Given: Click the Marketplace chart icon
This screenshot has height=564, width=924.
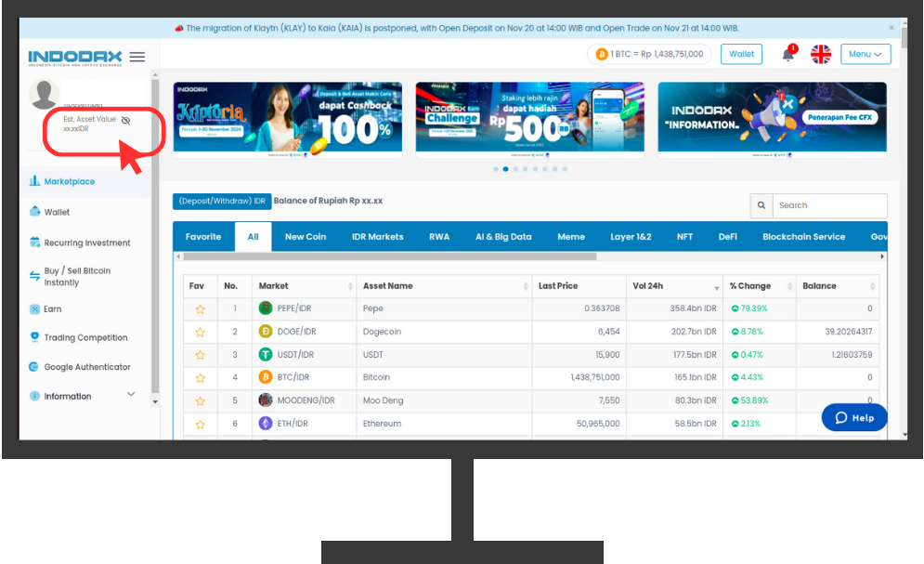Looking at the screenshot, I should point(34,181).
